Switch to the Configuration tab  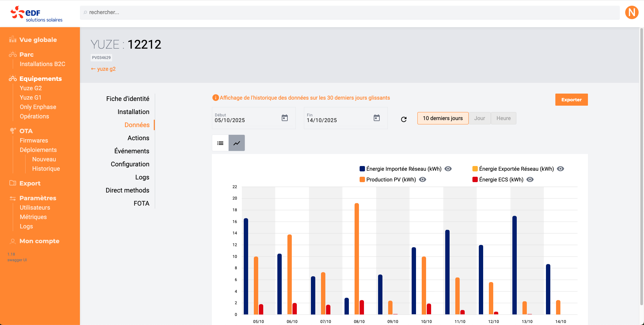(130, 164)
